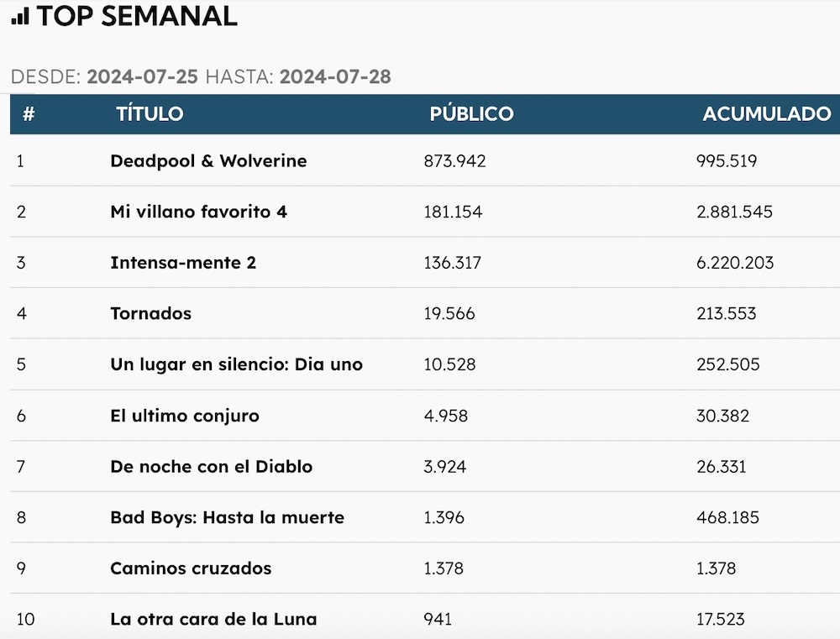
Task: Click the 873.942 público value for Deadpool
Action: coord(454,160)
